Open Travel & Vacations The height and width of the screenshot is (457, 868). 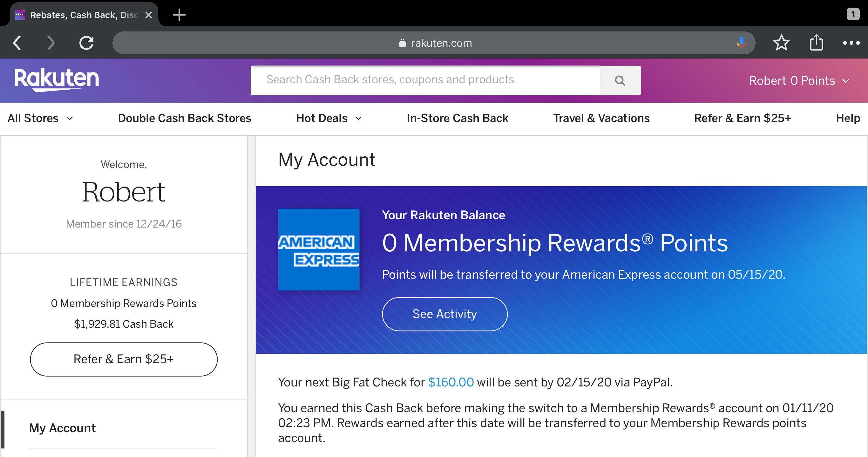tap(601, 118)
